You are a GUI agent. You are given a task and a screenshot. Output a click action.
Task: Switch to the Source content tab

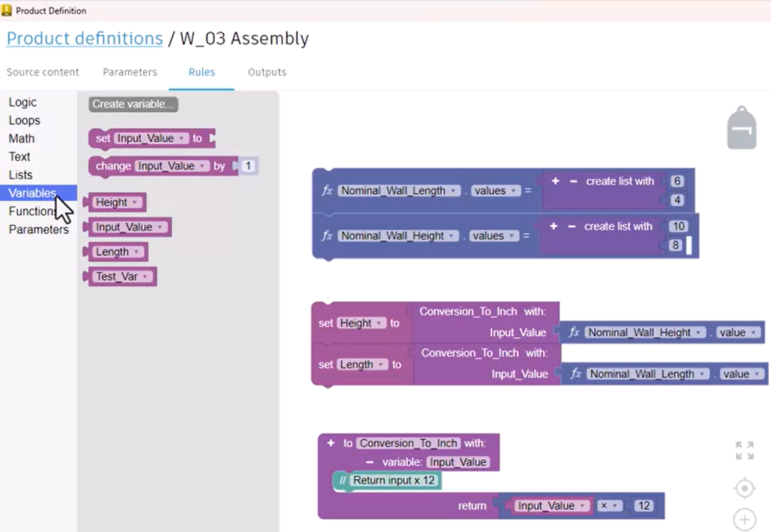43,72
